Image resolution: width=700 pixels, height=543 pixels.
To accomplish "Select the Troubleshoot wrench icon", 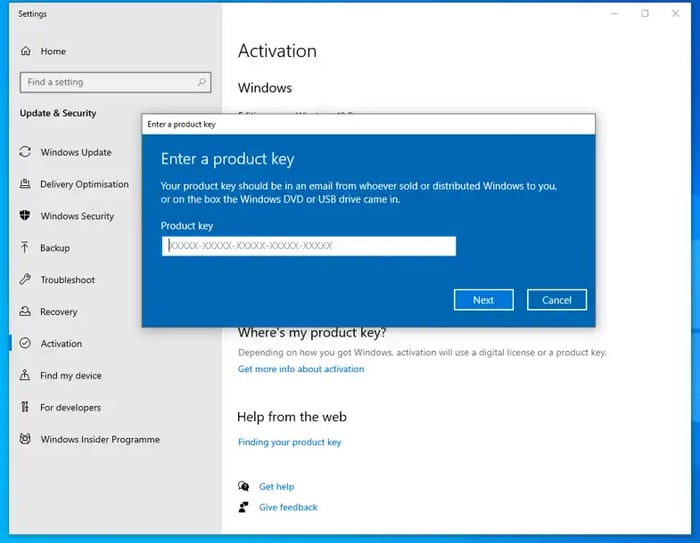I will [25, 280].
